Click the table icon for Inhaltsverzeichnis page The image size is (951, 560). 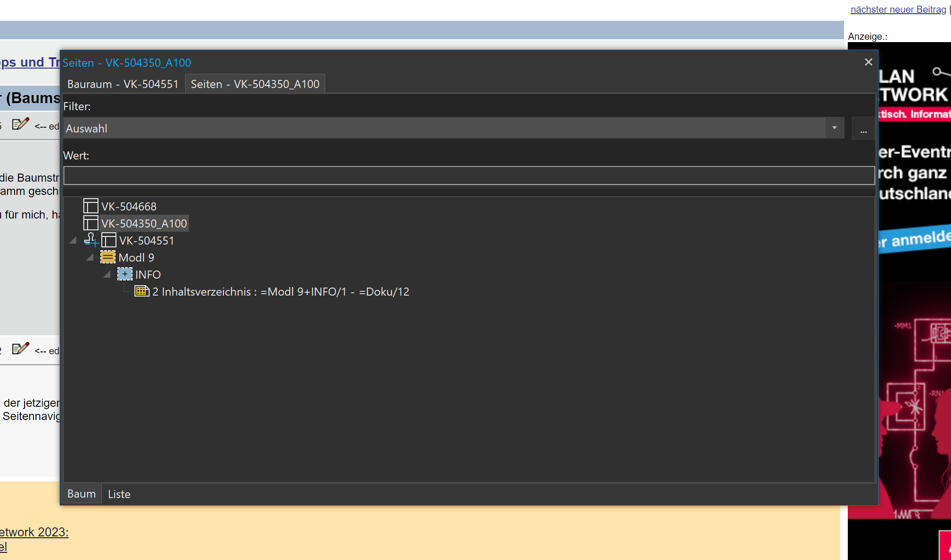point(142,291)
